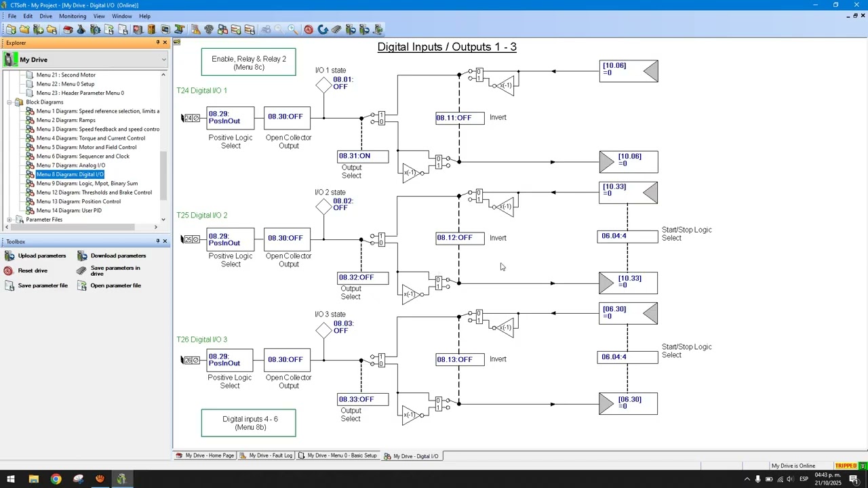Image resolution: width=868 pixels, height=488 pixels.
Task: Switch to Menu 0 - Basic Setup tab
Action: tap(337, 456)
